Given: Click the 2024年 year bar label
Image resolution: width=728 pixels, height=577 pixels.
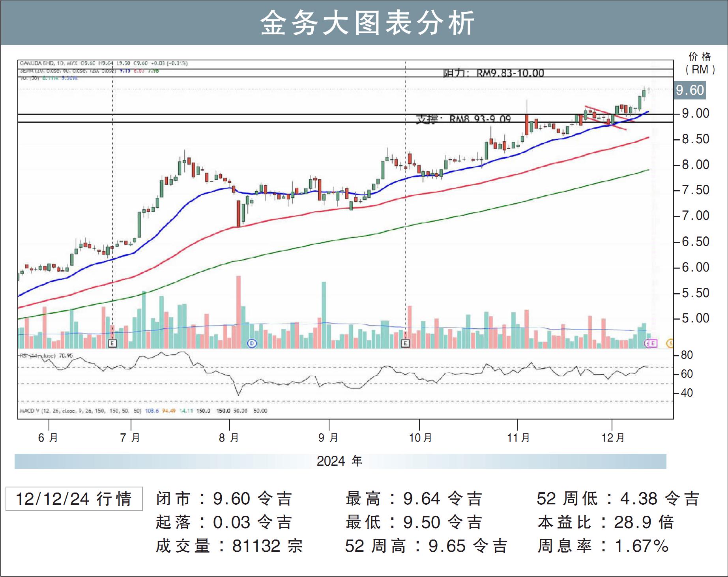Looking at the screenshot, I should click(x=340, y=461).
